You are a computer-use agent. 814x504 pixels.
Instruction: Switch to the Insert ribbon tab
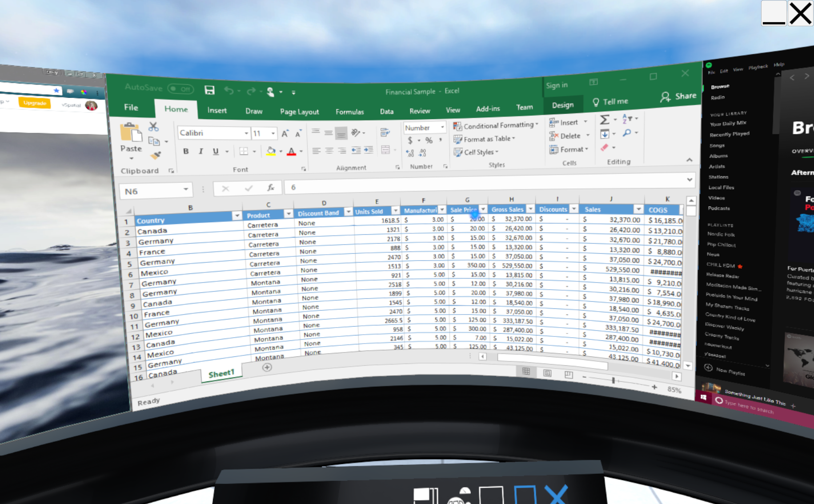217,110
